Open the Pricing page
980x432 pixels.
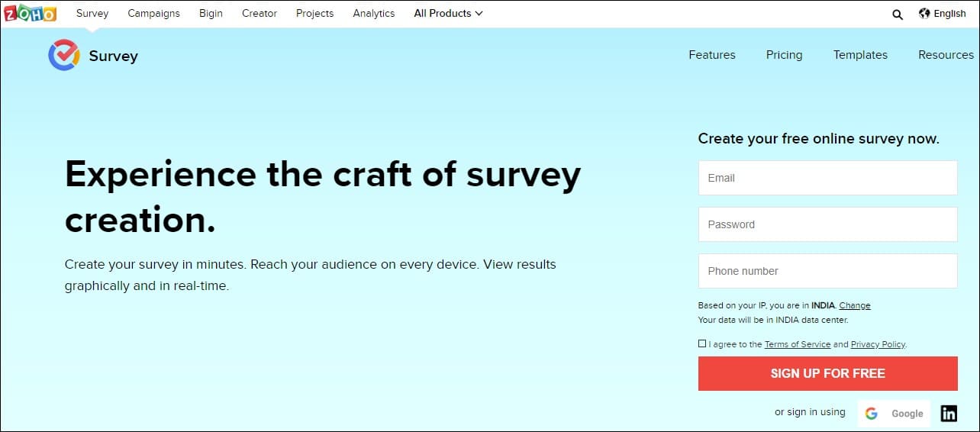(x=784, y=55)
